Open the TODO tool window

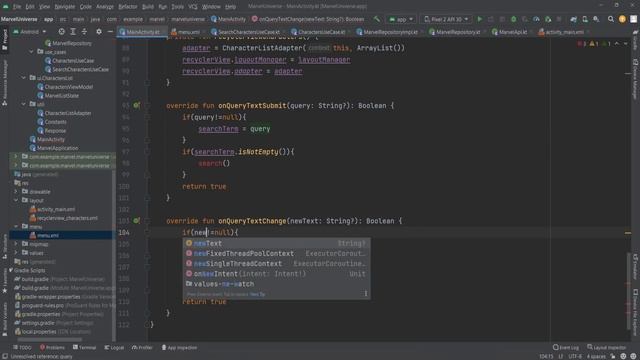click(x=22, y=348)
